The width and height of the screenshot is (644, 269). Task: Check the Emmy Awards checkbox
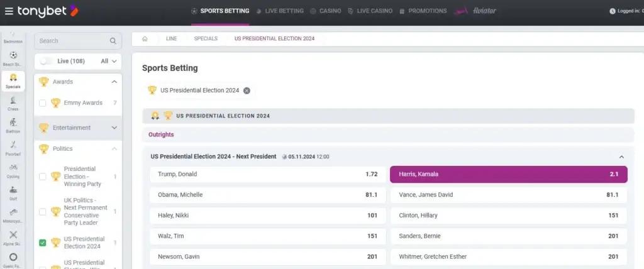42,103
